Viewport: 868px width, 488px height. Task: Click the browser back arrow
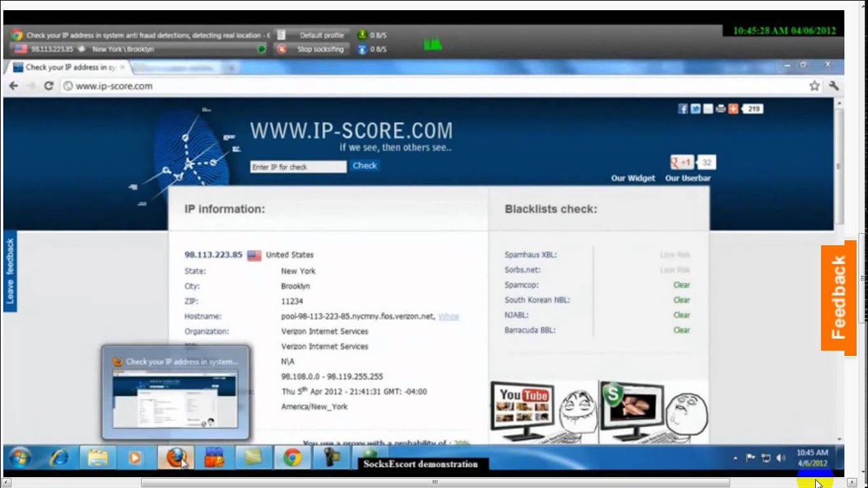click(x=13, y=86)
